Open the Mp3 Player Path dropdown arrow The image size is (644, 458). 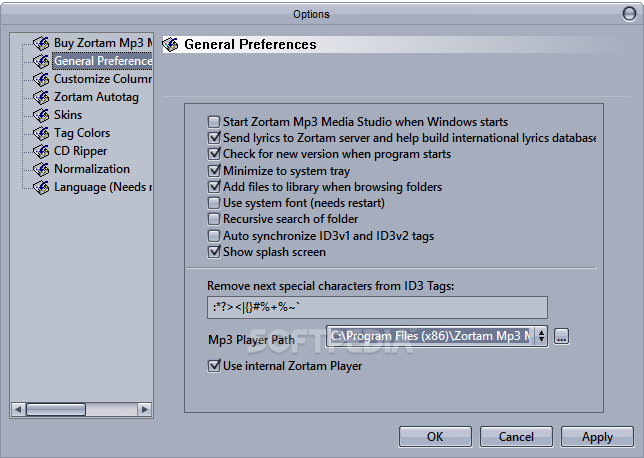[x=541, y=336]
